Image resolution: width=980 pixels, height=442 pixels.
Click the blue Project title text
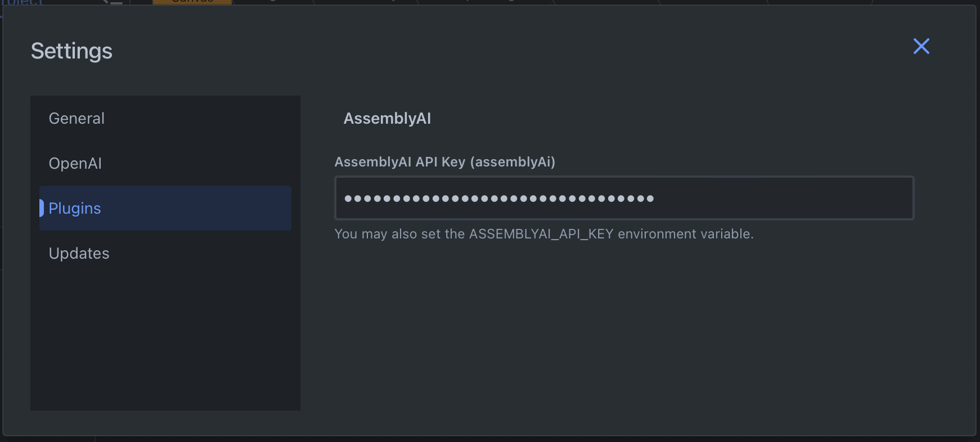23,3
